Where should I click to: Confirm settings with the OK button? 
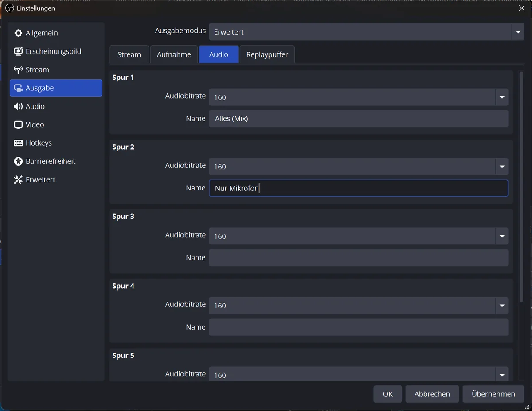coord(388,394)
